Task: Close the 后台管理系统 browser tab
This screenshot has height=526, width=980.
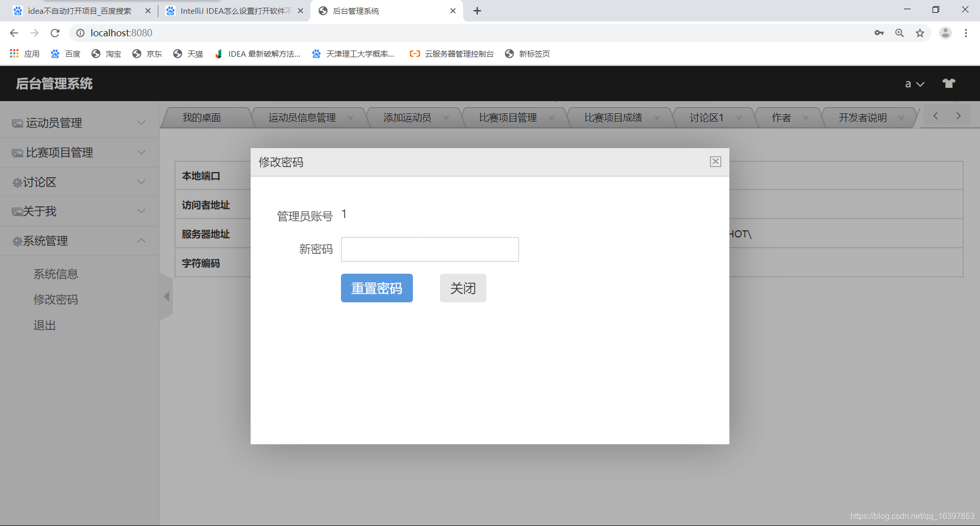Action: point(453,11)
